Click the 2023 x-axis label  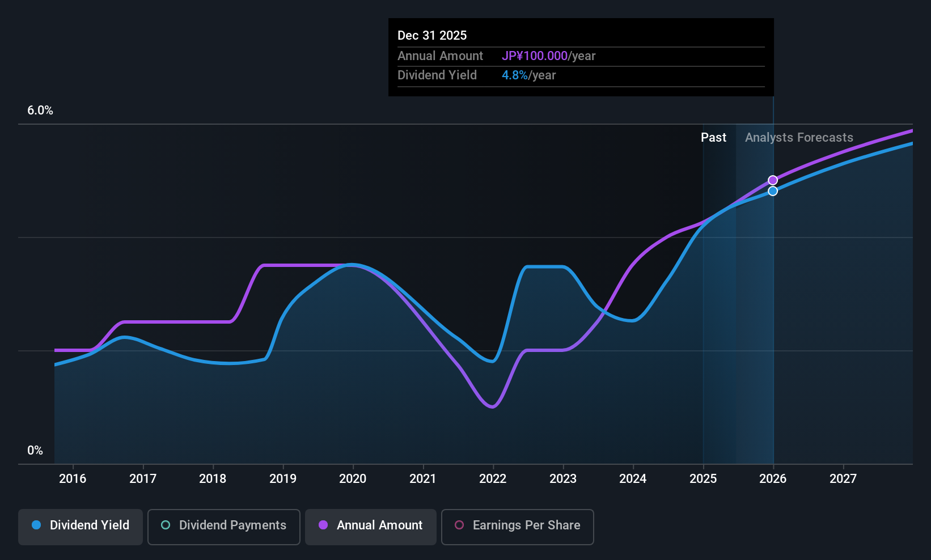point(563,479)
